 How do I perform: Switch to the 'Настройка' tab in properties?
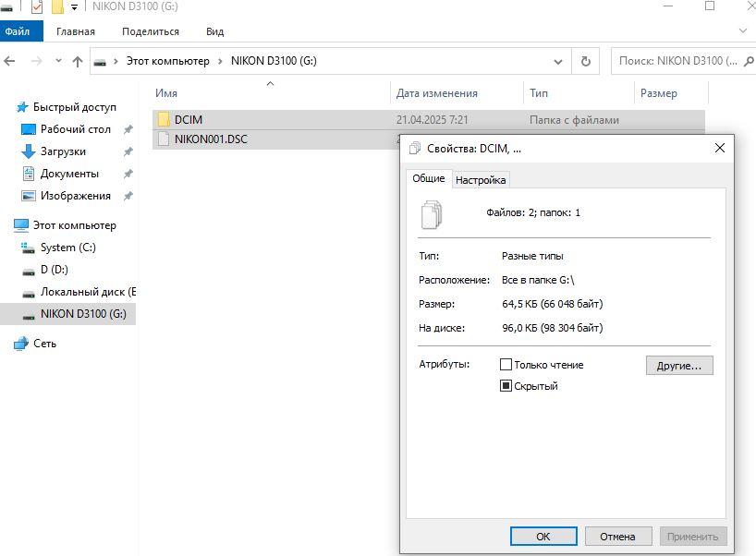click(x=481, y=180)
